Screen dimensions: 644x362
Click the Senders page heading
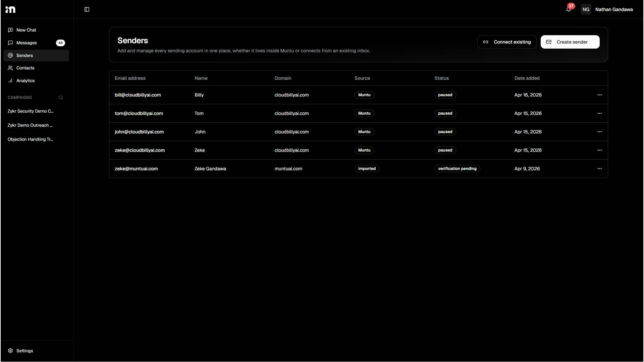133,41
